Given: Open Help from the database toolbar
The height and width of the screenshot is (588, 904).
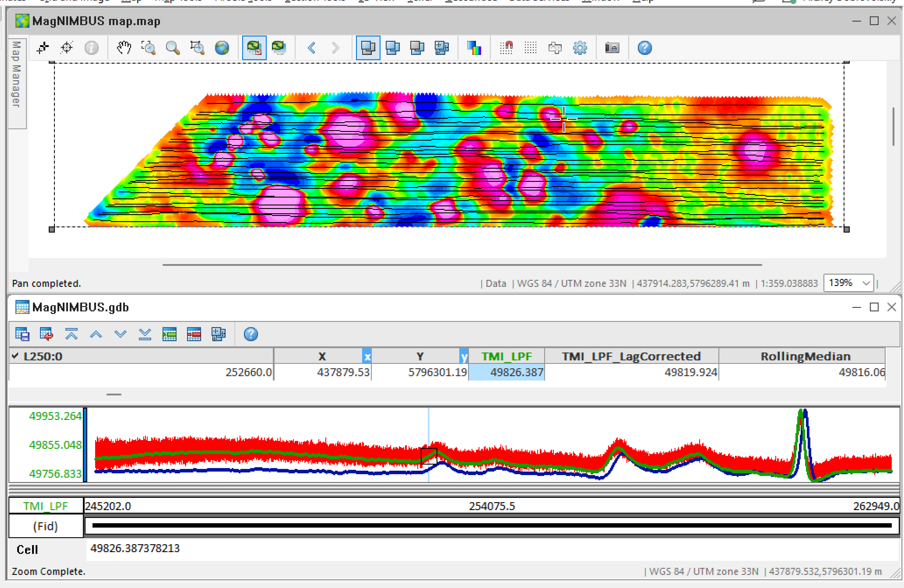Looking at the screenshot, I should click(251, 334).
